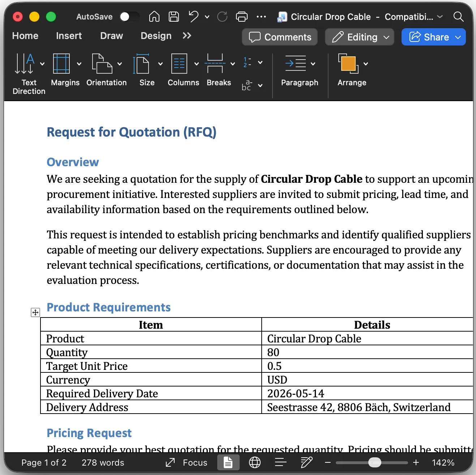Screen dimensions: 476x475
Task: Open the Insert tab
Action: click(69, 36)
